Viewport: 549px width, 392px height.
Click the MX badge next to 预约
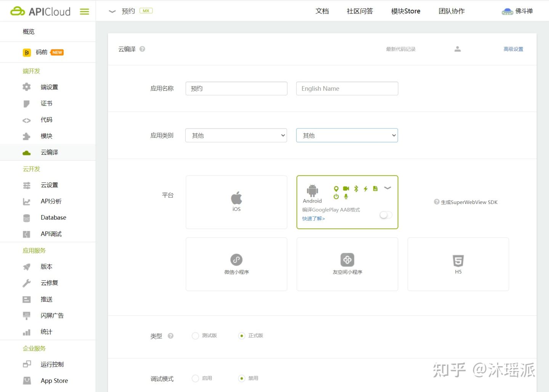pos(146,11)
